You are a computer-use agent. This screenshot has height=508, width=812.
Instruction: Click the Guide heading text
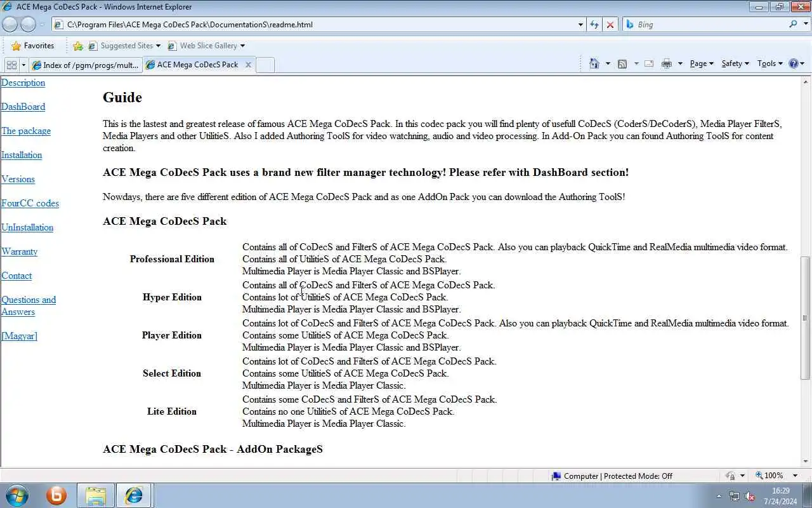tap(122, 97)
